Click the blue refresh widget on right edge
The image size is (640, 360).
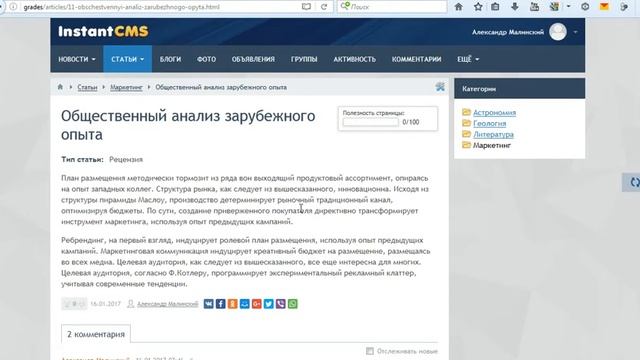633,182
